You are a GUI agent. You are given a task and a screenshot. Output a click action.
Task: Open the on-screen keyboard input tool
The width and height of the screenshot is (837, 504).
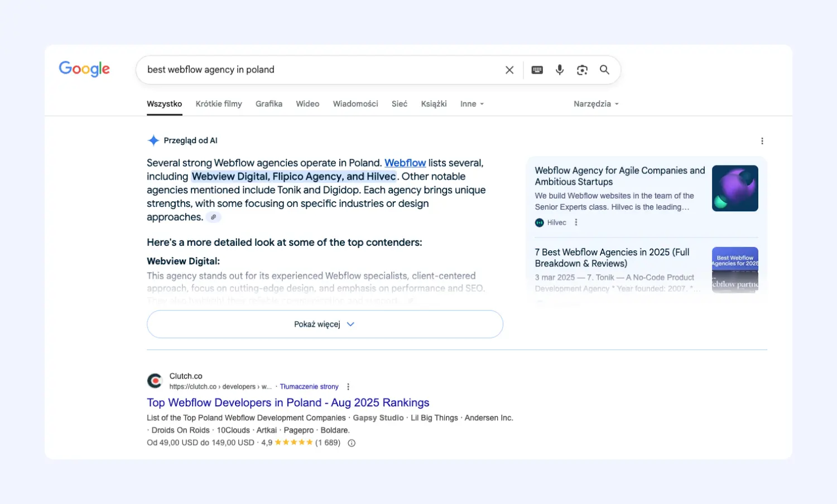coord(537,70)
